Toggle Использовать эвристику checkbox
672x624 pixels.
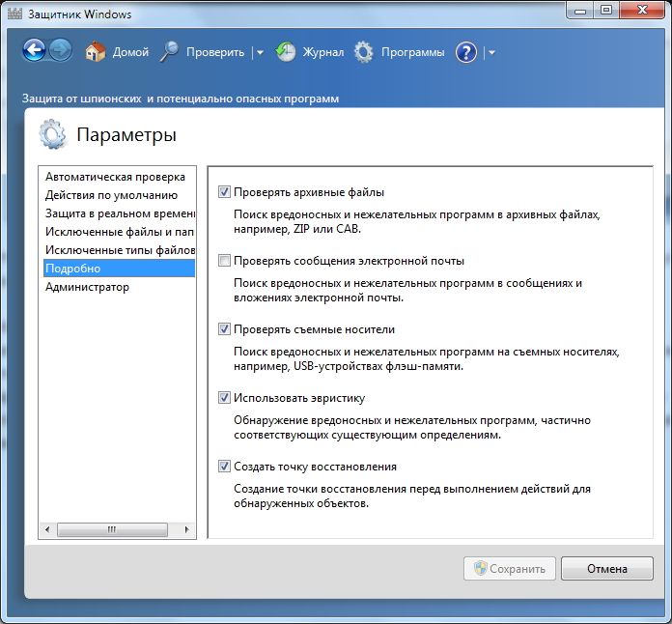click(225, 398)
